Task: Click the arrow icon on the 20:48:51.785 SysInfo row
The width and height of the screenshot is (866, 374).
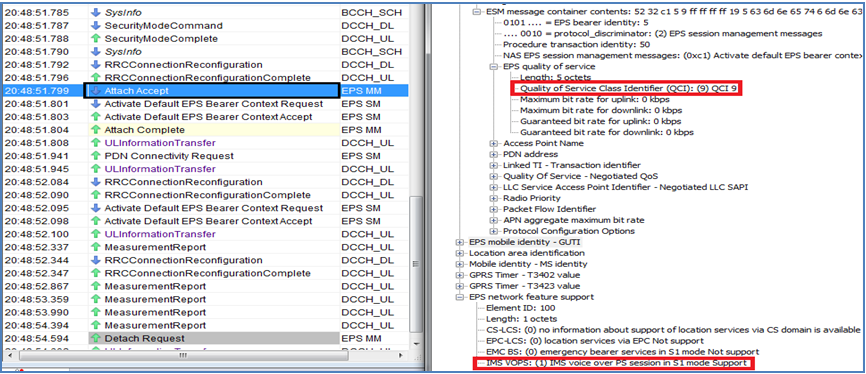Action: [96, 12]
